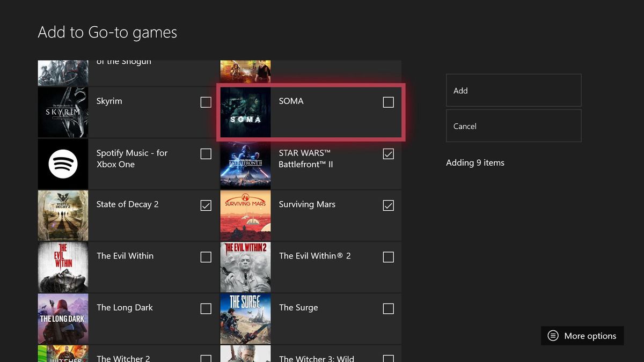Image resolution: width=644 pixels, height=362 pixels.
Task: Click the SOMA cover art
Action: pyautogui.click(x=245, y=112)
